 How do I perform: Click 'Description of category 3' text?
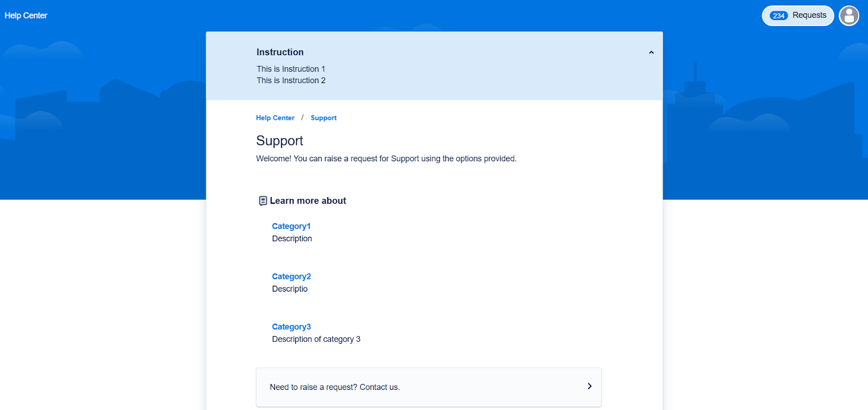(316, 339)
